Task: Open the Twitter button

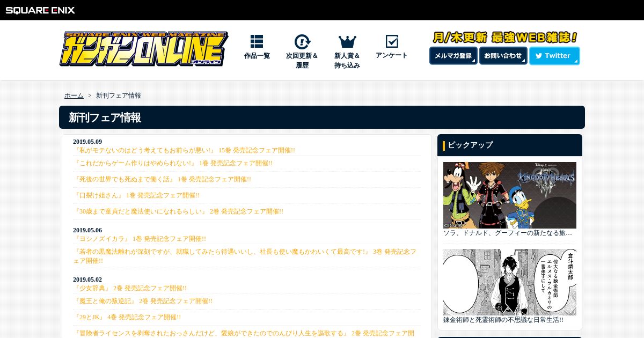Action: (x=554, y=56)
